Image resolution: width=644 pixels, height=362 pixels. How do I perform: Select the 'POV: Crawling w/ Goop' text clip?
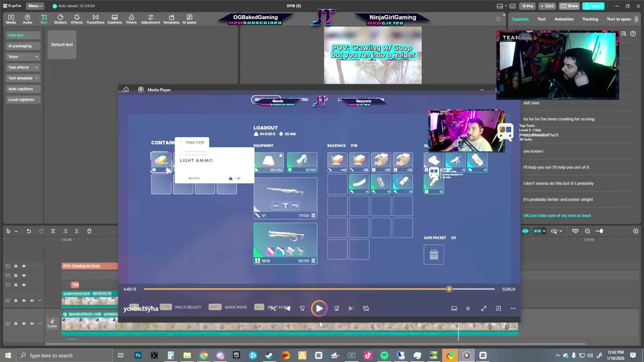[90, 266]
